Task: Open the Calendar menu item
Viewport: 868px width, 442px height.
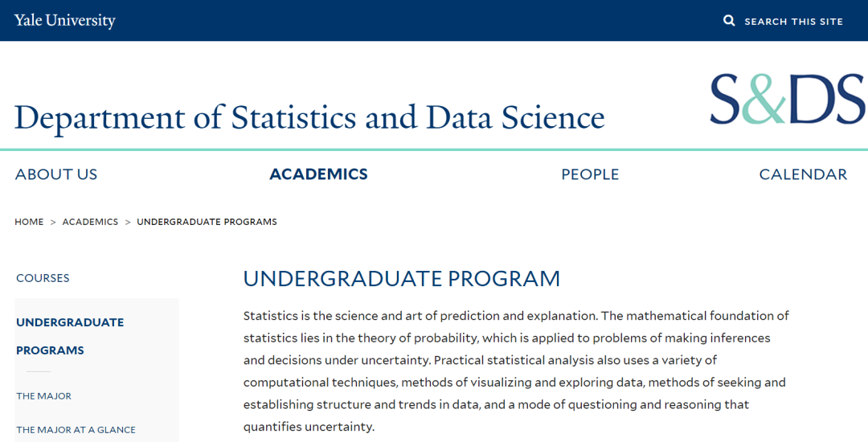Action: tap(803, 174)
